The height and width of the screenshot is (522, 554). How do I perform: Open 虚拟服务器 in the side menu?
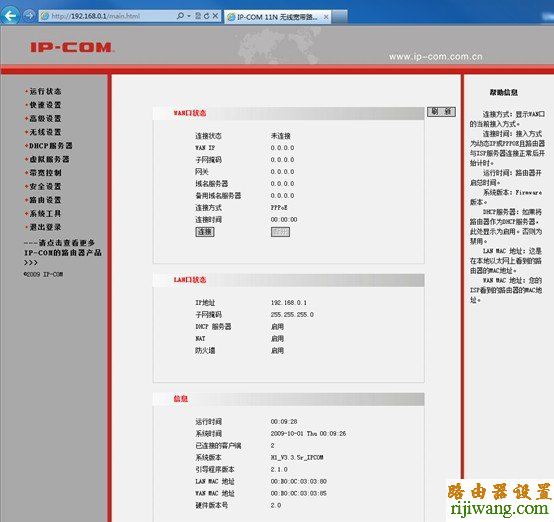coord(49,159)
